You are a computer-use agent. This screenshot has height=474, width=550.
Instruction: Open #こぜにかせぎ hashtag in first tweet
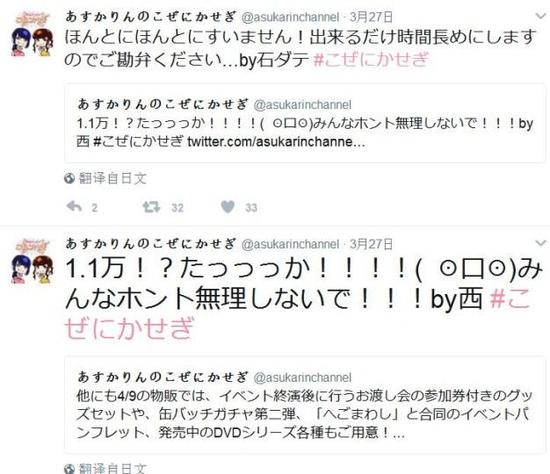click(371, 60)
